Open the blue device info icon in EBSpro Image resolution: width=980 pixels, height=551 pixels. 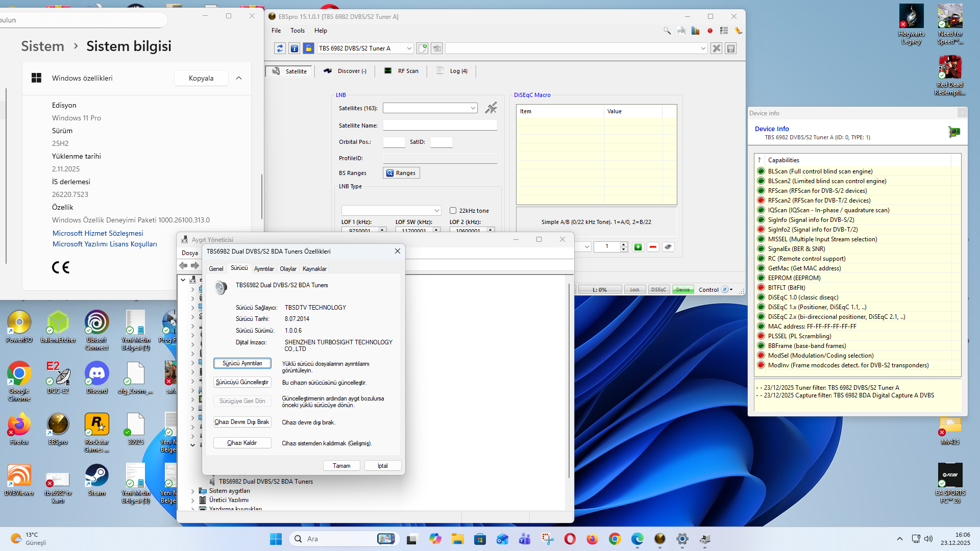pyautogui.click(x=295, y=48)
